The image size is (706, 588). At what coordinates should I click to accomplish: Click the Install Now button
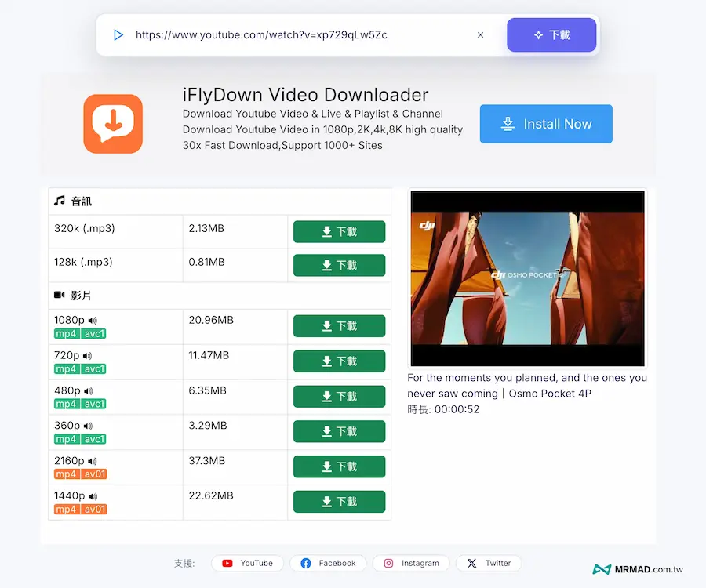[x=546, y=124]
